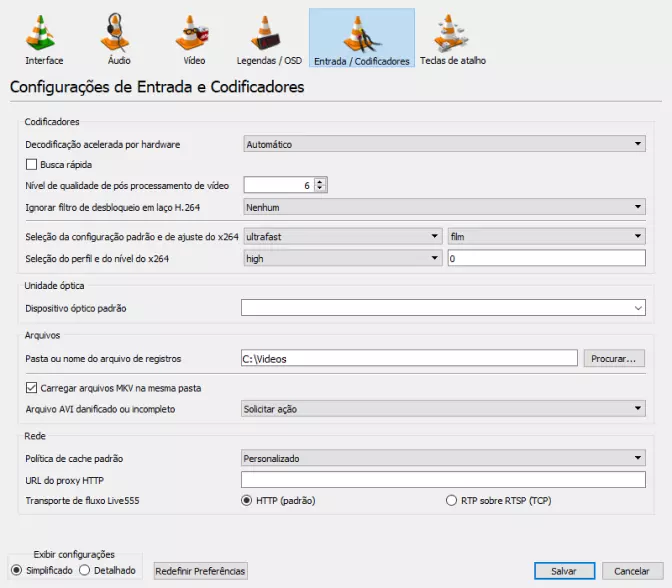
Task: Select RTP sobre RTSP (TCP) radio button
Action: 451,500
